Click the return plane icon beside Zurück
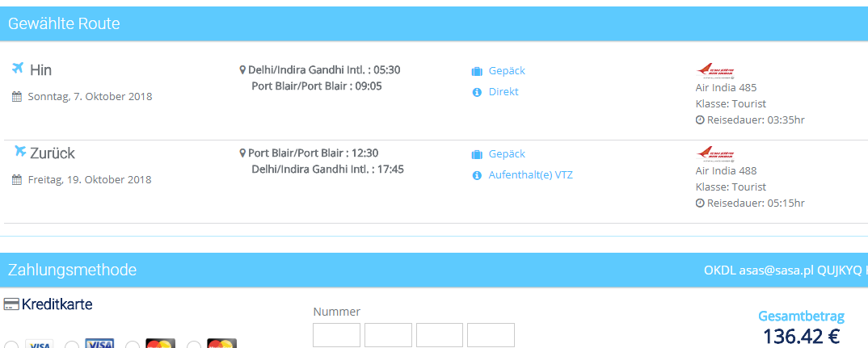 [x=20, y=150]
